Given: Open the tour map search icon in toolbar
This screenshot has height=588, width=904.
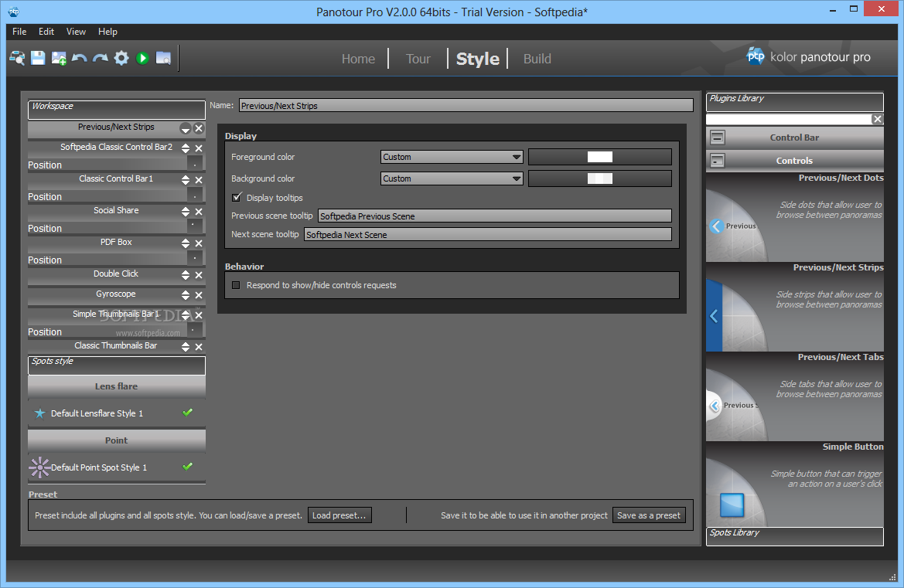Looking at the screenshot, I should click(x=17, y=58).
